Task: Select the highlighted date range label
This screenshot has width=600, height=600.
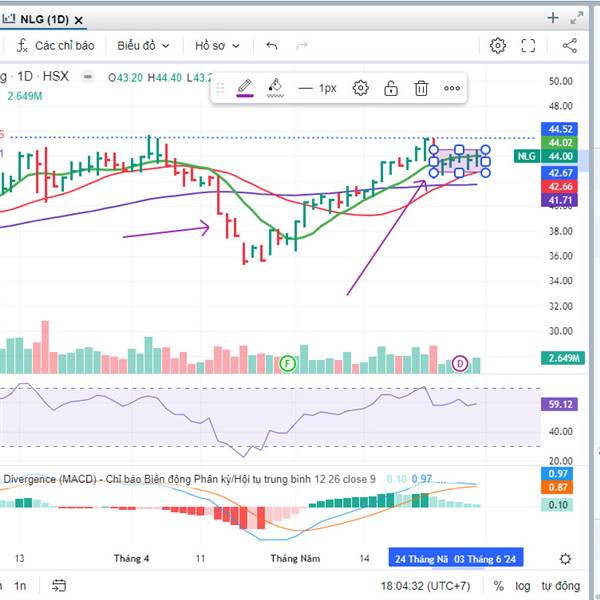Action: point(456,559)
